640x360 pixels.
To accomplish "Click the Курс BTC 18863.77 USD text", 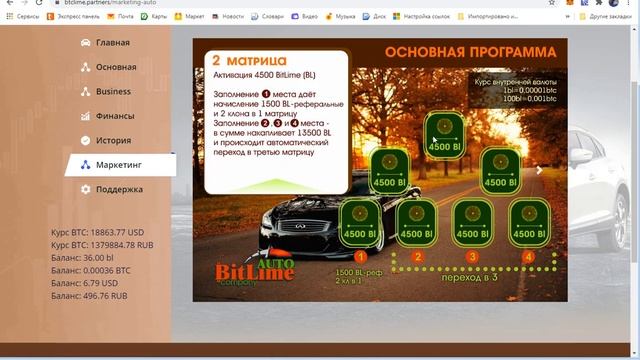I will (x=98, y=232).
